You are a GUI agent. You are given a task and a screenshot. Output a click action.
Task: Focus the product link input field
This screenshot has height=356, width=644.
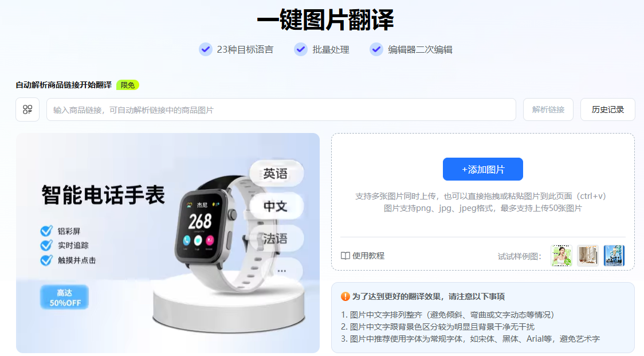coord(281,109)
